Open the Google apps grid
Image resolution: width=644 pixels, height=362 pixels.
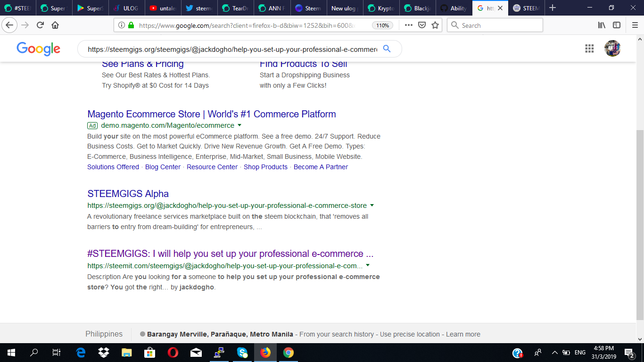click(x=589, y=48)
